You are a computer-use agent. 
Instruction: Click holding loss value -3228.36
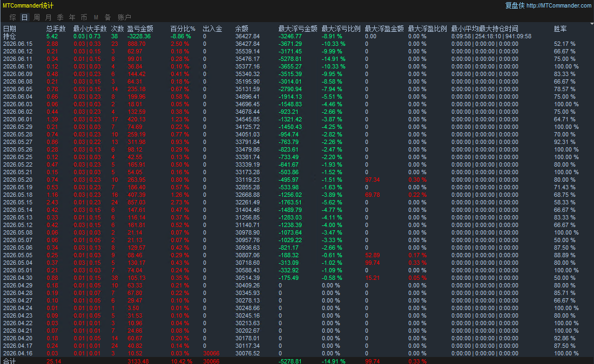(x=139, y=36)
